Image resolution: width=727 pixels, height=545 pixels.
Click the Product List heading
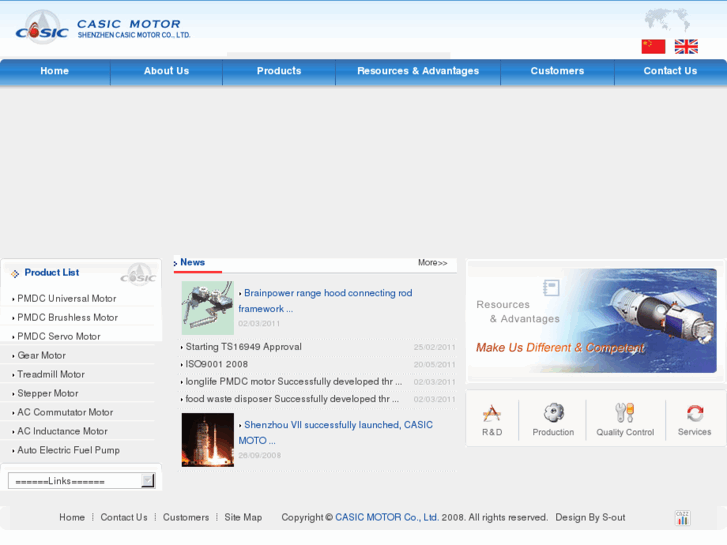pos(52,273)
